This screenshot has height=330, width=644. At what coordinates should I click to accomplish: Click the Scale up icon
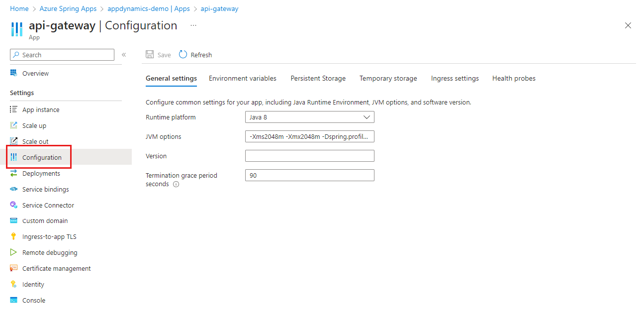pos(13,125)
